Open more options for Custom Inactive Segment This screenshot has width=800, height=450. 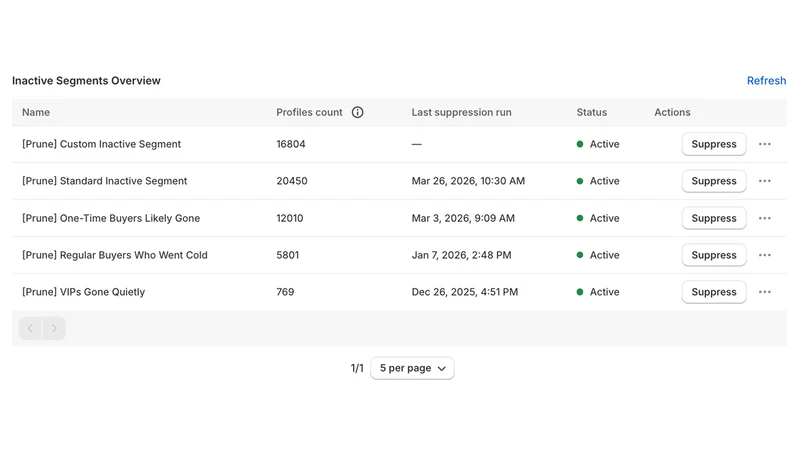(764, 144)
